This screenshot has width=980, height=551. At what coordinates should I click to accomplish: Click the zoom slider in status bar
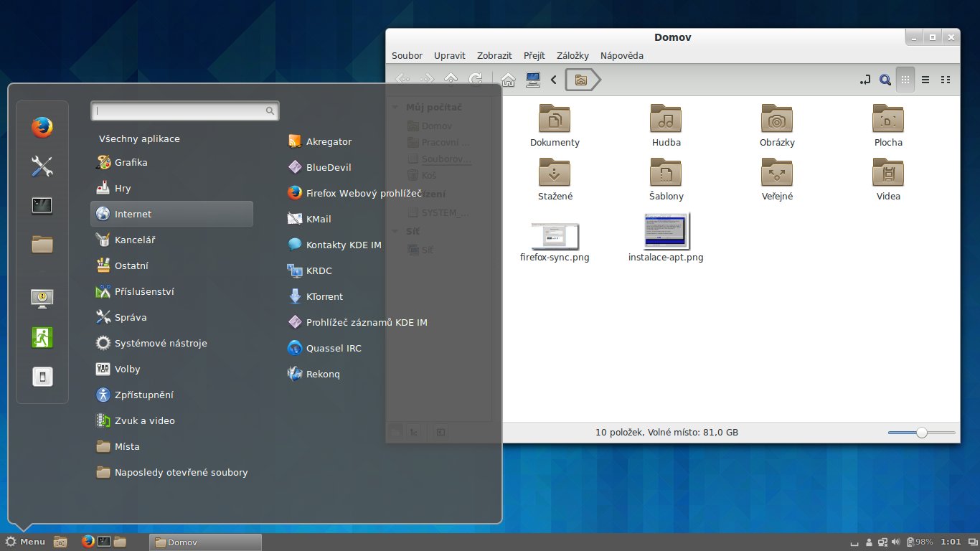coord(922,433)
